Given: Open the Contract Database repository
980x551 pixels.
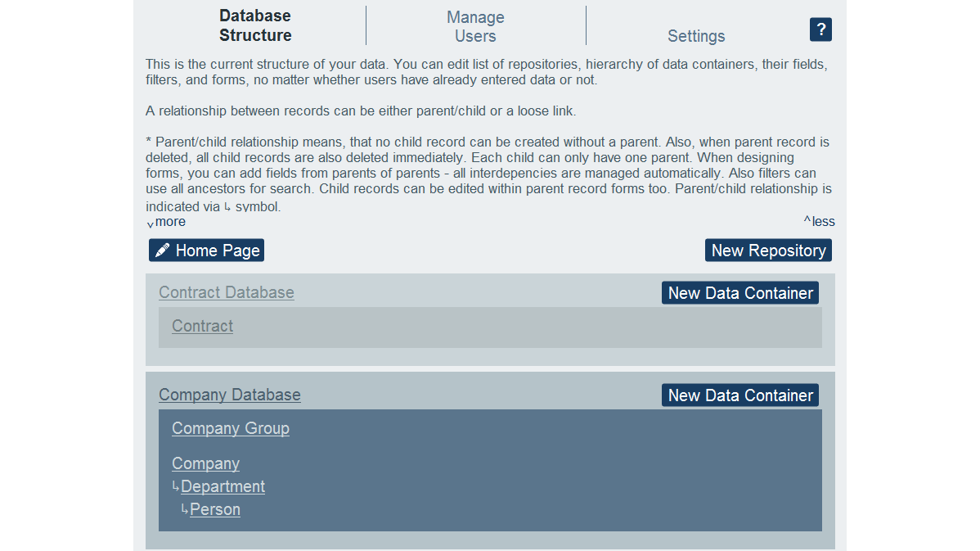Looking at the screenshot, I should [x=227, y=292].
